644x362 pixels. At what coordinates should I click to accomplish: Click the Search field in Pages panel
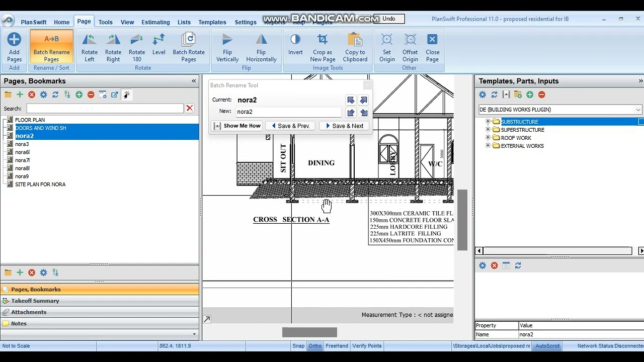[x=105, y=108]
